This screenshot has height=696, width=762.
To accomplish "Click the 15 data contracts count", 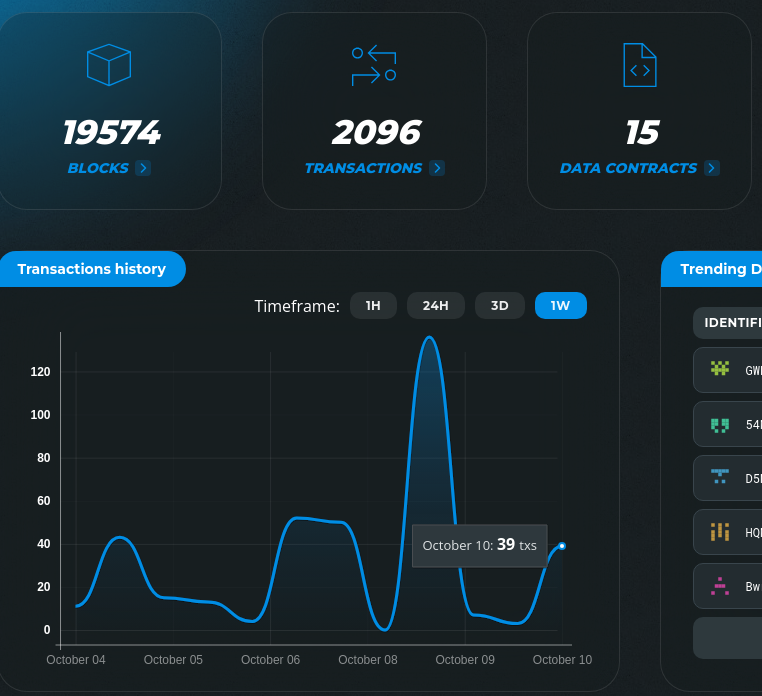I will coord(642,132).
